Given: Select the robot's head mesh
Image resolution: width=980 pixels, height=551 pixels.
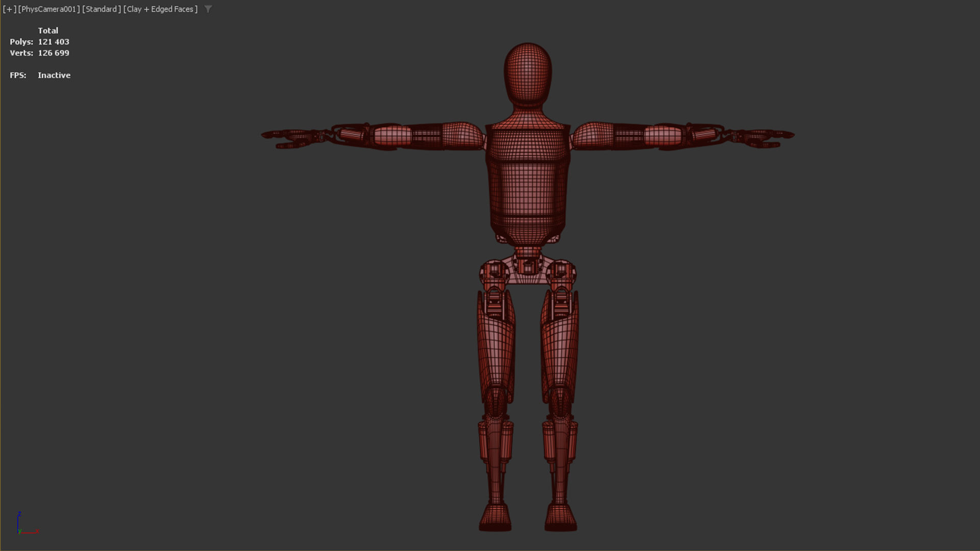Looking at the screenshot, I should [528, 74].
